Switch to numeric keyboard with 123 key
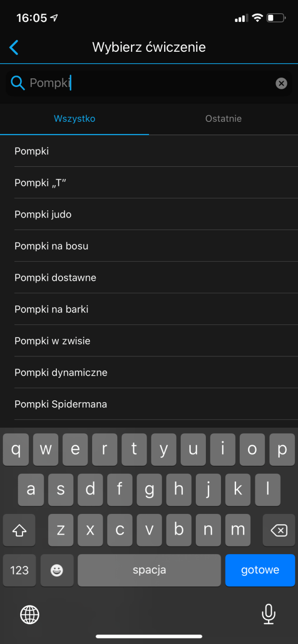 point(19,570)
